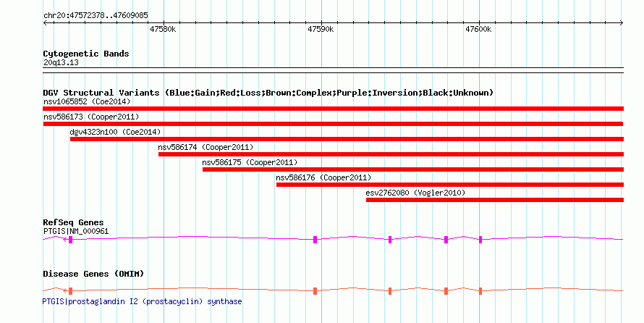This screenshot has height=323, width=644.
Task: Click the PTGIS|NM_000961 RefSeq gene label
Action: pyautogui.click(x=76, y=231)
